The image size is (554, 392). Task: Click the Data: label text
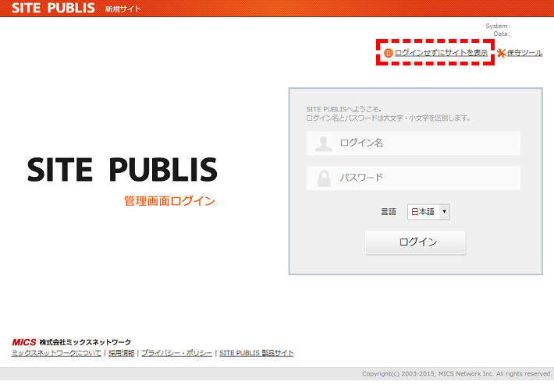502,34
